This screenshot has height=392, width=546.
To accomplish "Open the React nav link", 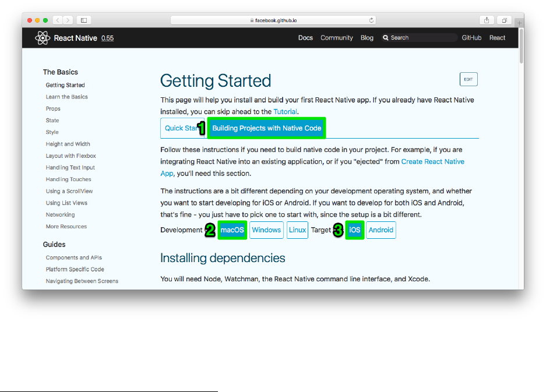I will coord(497,38).
